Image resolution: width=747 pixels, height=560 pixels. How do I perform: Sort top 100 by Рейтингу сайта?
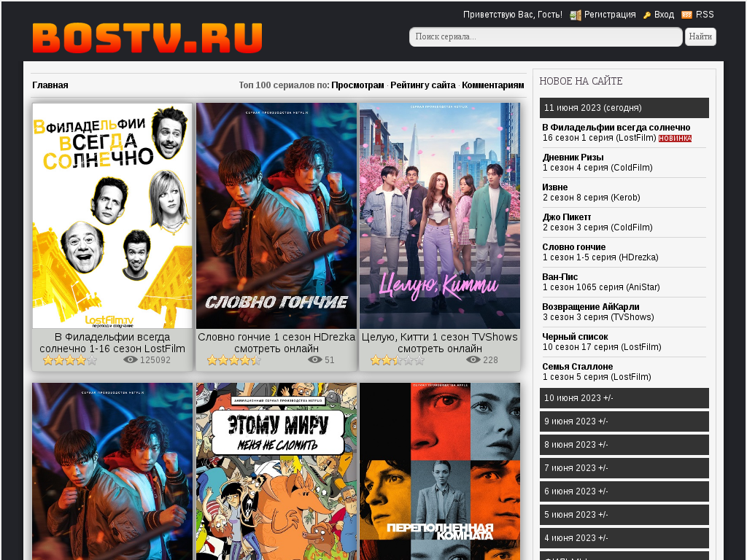[423, 85]
